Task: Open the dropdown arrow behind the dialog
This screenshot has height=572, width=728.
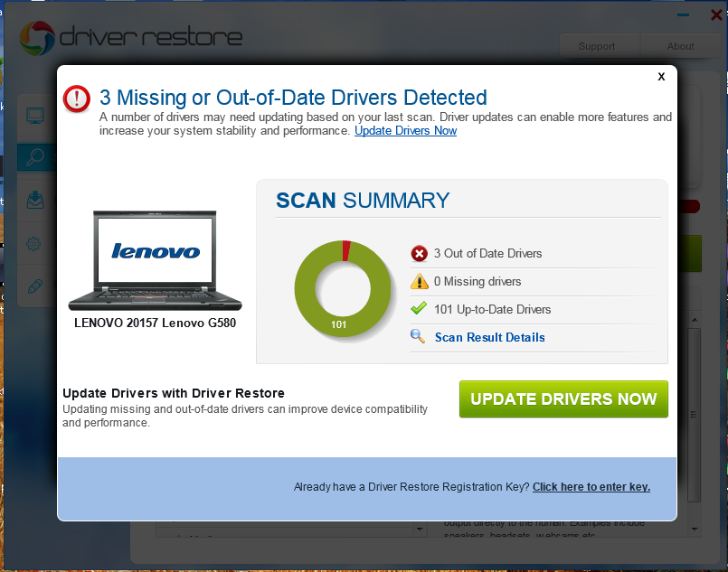Action: point(420,529)
